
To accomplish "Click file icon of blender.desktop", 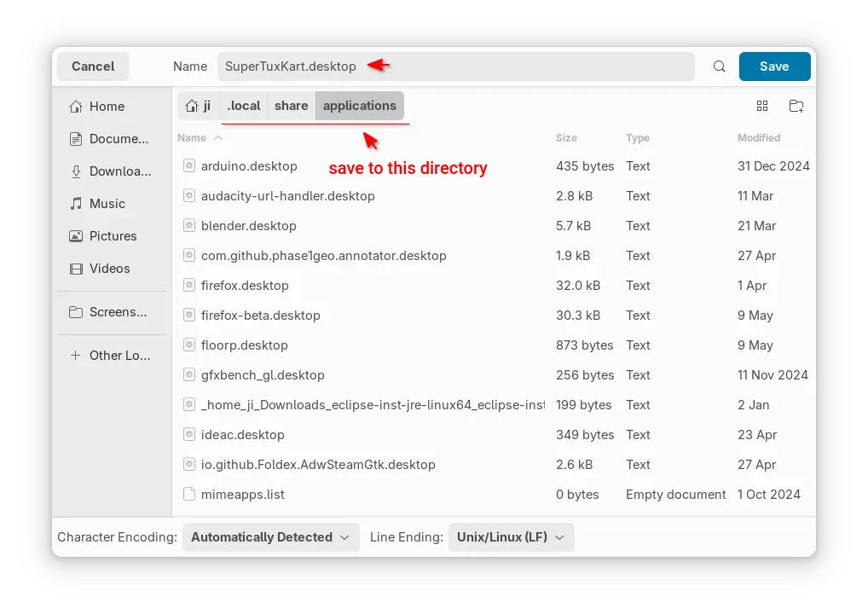I will (x=189, y=225).
